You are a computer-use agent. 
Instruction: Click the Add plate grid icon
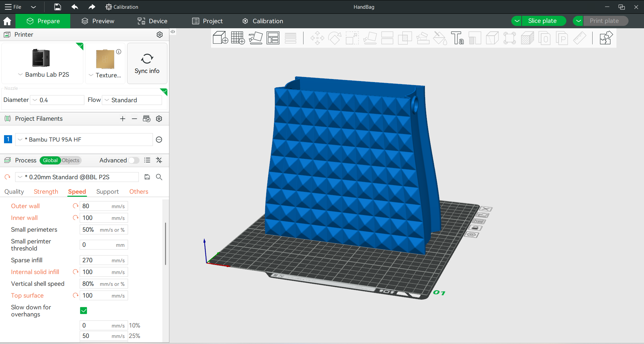238,38
